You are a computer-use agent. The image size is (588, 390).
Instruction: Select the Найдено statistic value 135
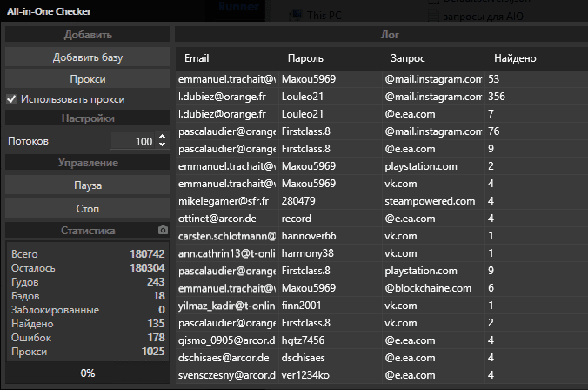(156, 324)
